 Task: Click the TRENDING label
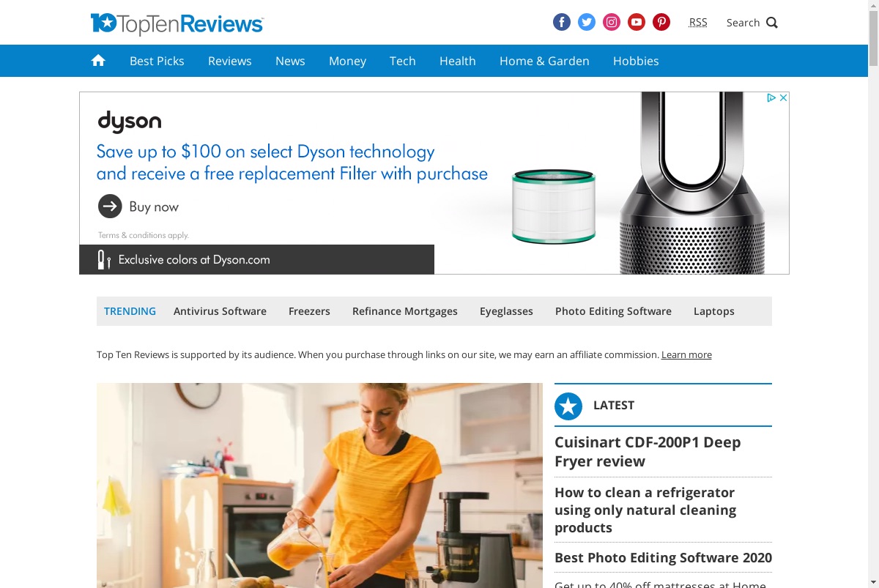[130, 311]
